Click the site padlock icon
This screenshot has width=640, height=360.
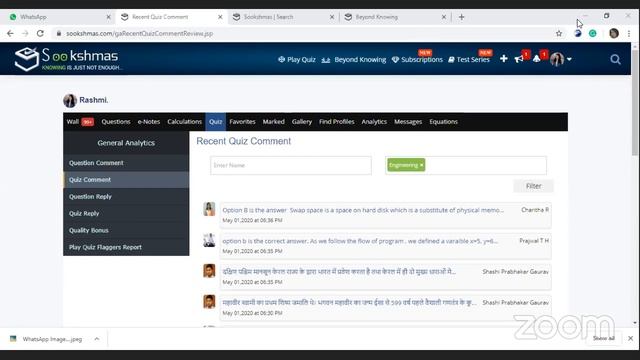click(59, 33)
